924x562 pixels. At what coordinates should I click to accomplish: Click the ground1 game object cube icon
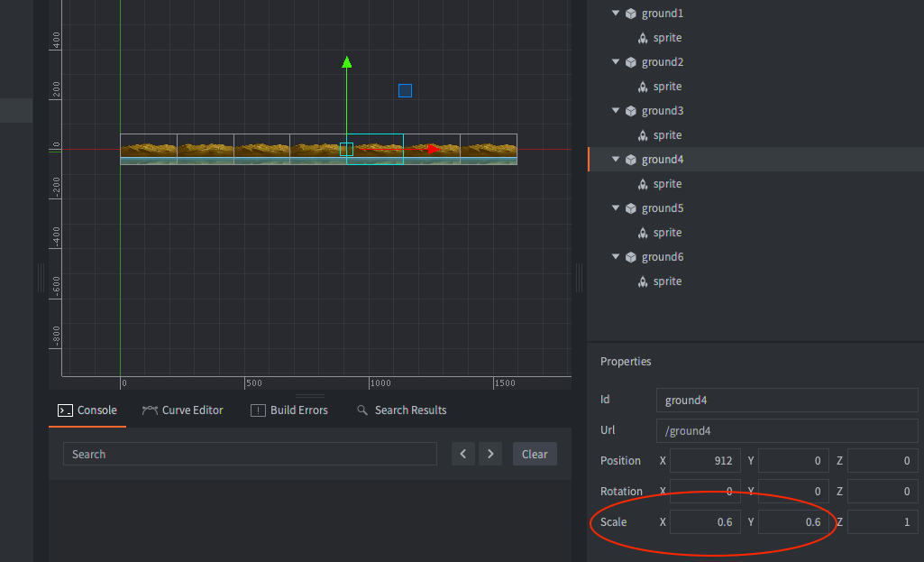tap(631, 14)
